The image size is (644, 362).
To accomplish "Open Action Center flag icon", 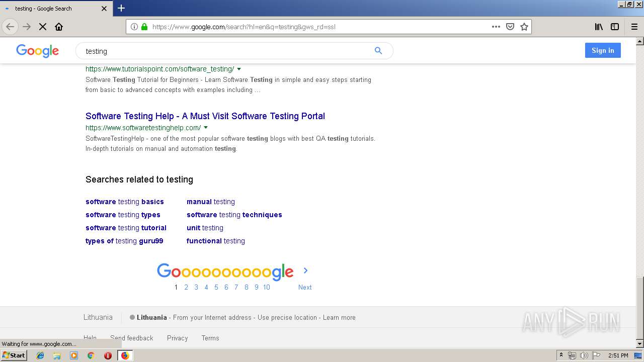I will coord(596,355).
